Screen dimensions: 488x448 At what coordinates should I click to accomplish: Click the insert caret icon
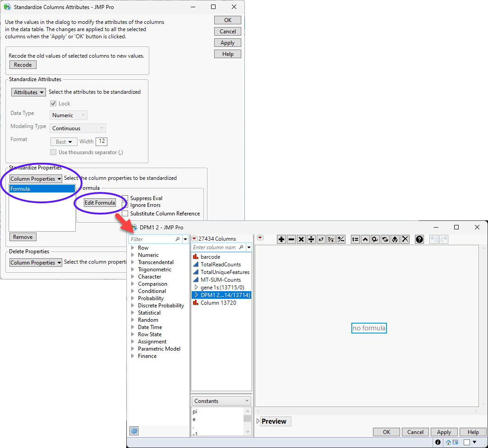(x=365, y=239)
